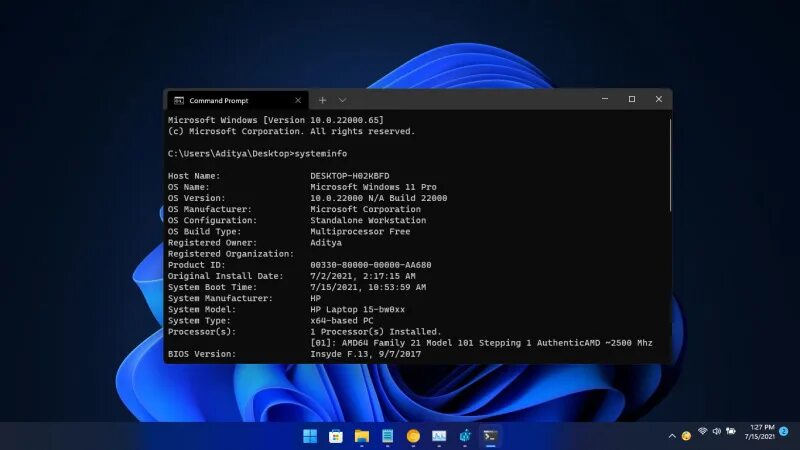Open a new terminal tab with plus button
This screenshot has height=450, width=800.
point(322,101)
